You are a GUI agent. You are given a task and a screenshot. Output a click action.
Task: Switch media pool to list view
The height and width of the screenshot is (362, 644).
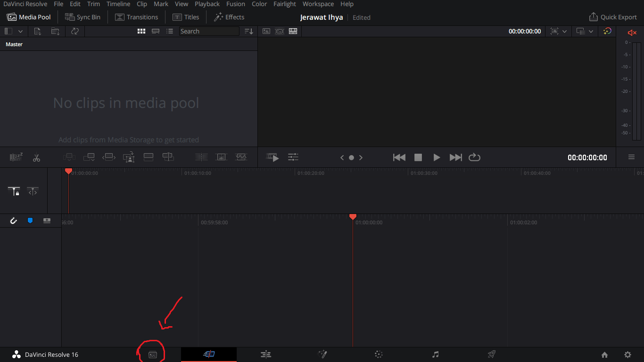[170, 31]
